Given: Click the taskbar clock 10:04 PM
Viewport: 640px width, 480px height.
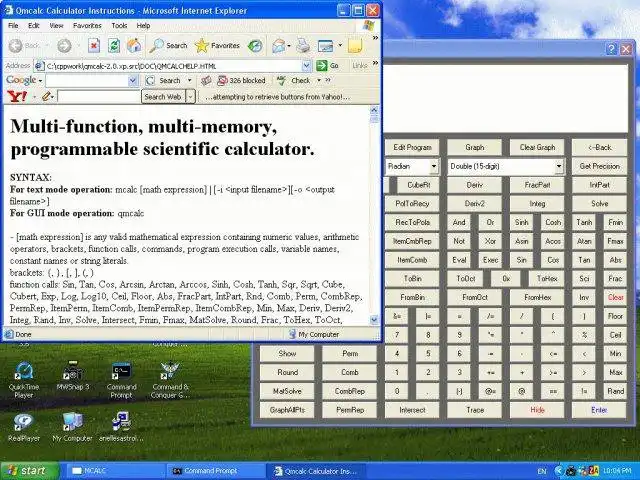Looking at the screenshot, I should click(618, 471).
